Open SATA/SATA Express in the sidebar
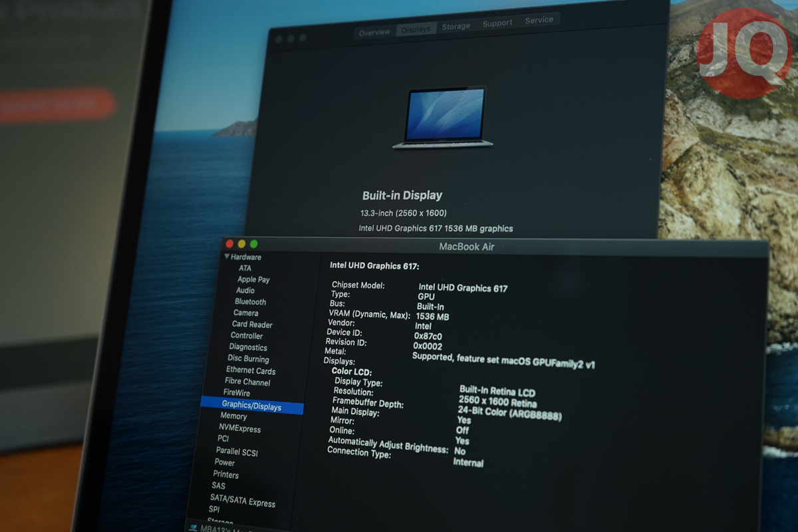Image resolution: width=798 pixels, height=532 pixels. click(243, 500)
